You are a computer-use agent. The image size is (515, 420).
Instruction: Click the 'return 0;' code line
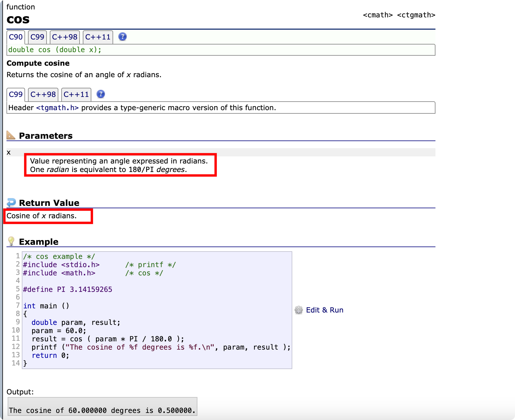(50, 355)
